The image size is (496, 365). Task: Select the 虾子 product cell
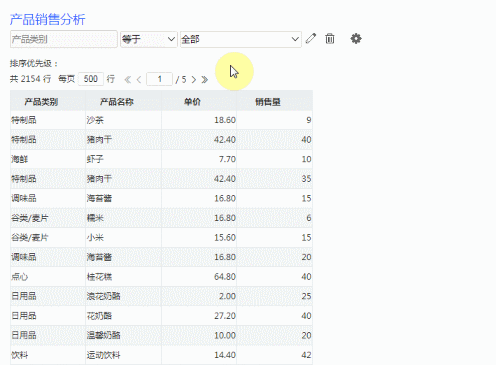pyautogui.click(x=123, y=159)
